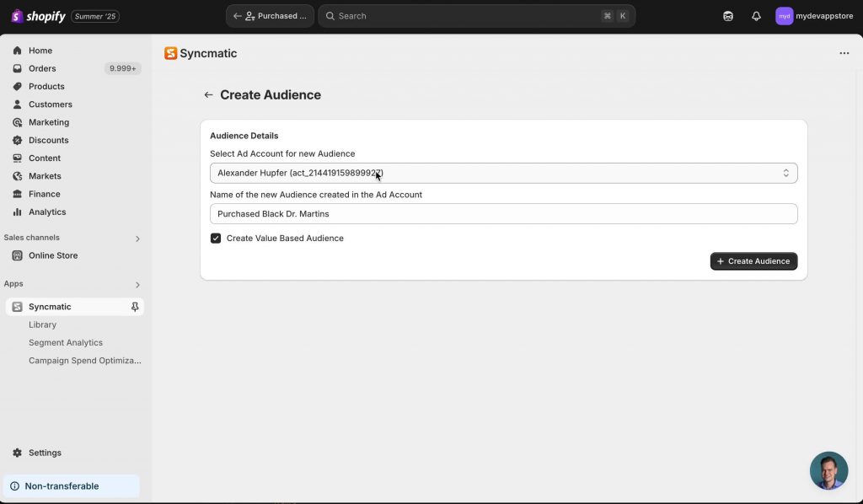Open the Sidekick assistant icon
Viewport: 863px width, 504px height.
728,16
